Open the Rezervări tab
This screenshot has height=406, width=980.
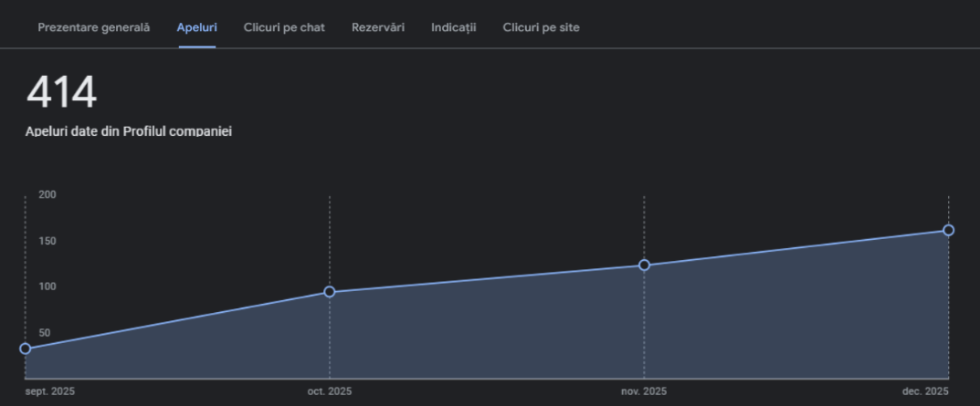tap(378, 27)
